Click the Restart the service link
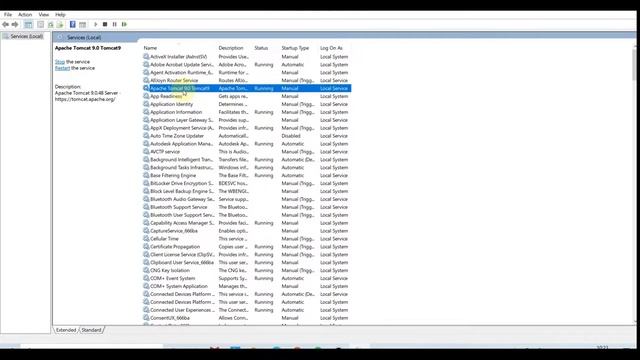The height and width of the screenshot is (360, 640). pos(62,68)
